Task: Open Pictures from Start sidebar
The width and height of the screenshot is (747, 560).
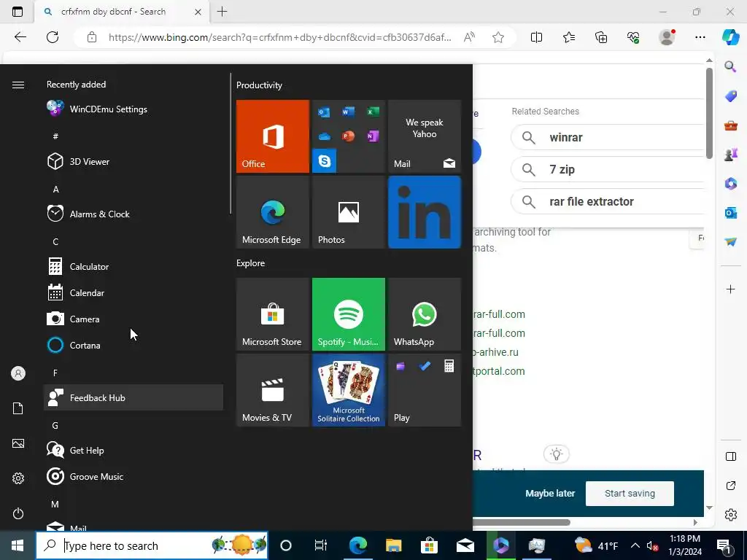Action: (18, 443)
